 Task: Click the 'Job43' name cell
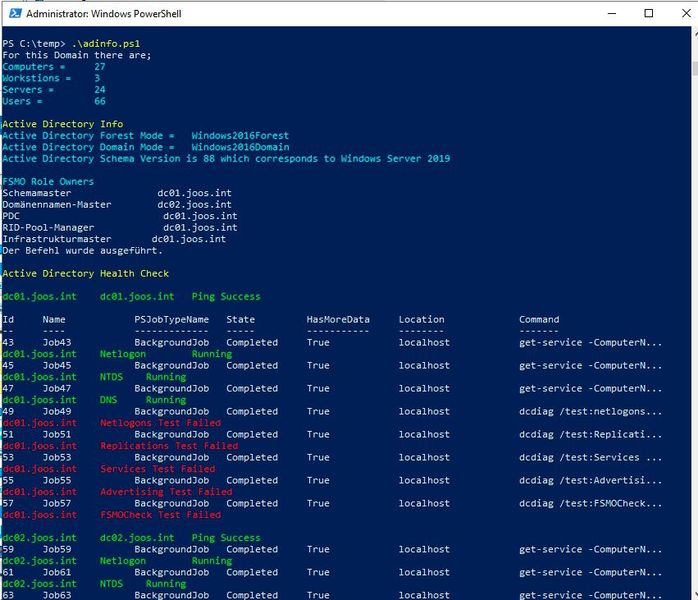pyautogui.click(x=57, y=343)
